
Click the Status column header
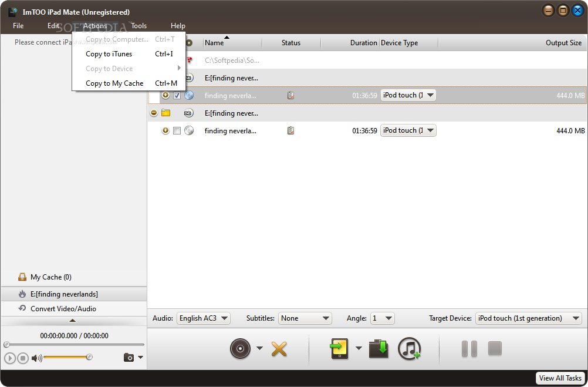click(292, 43)
